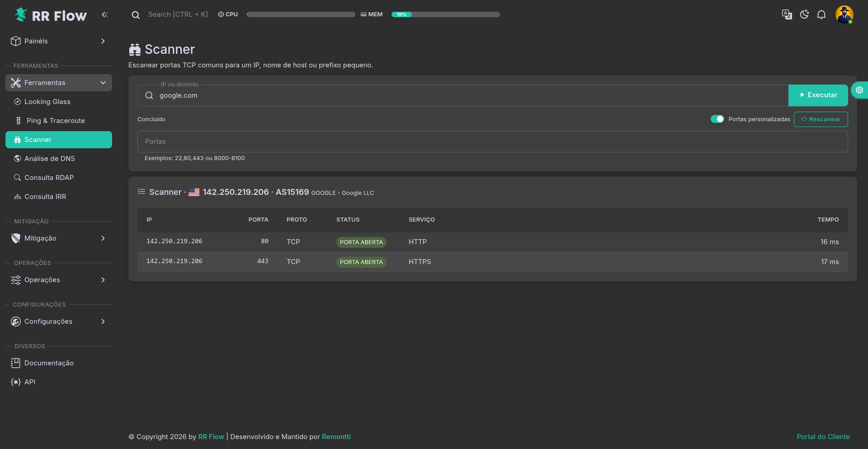
Task: Collapse sidebar with double-chevron icon
Action: click(x=105, y=14)
